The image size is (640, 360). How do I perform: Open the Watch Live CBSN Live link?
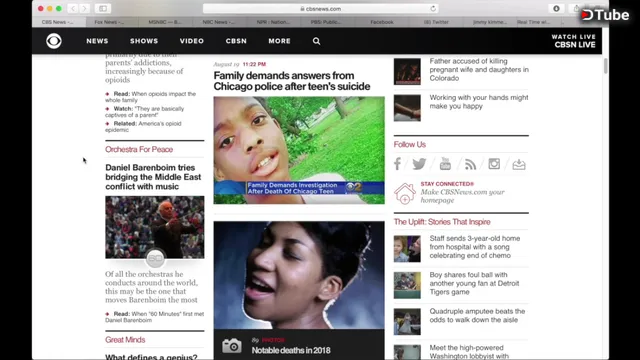tap(574, 41)
